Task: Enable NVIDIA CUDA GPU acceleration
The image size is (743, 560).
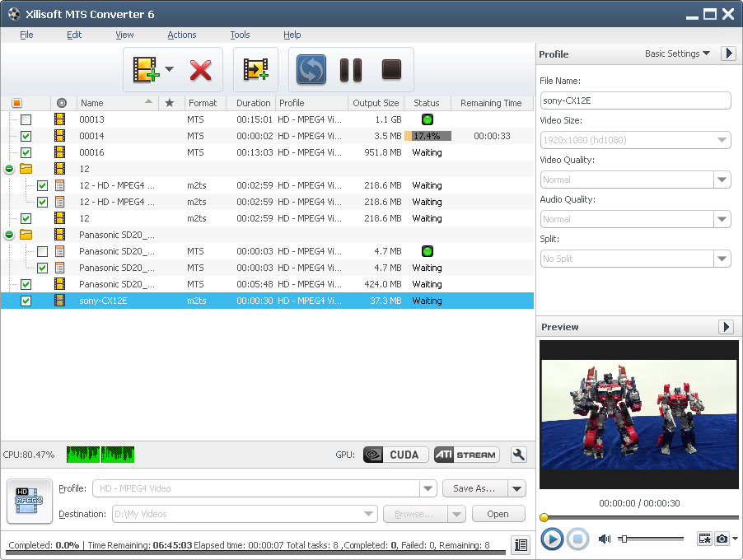Action: click(395, 455)
